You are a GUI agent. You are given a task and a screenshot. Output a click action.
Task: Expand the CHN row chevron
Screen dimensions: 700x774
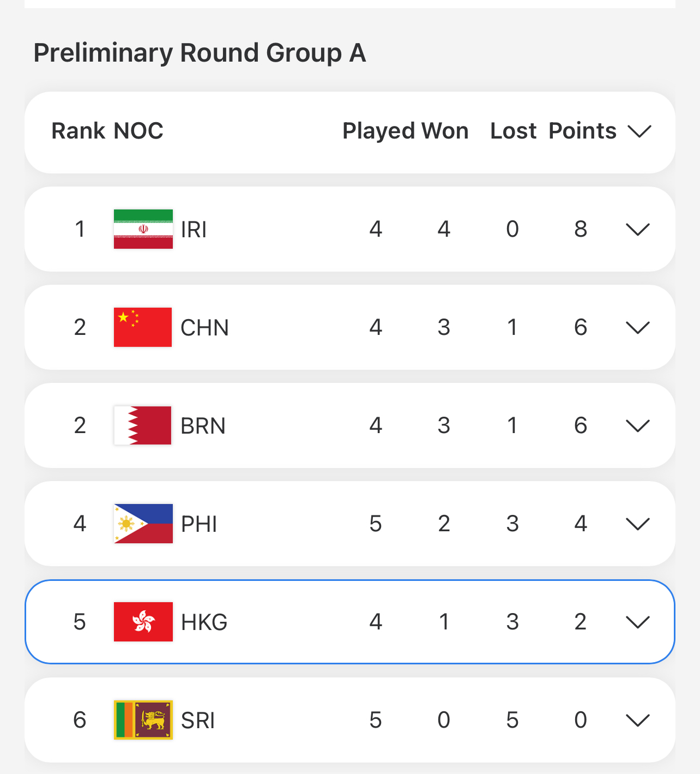[x=638, y=328]
